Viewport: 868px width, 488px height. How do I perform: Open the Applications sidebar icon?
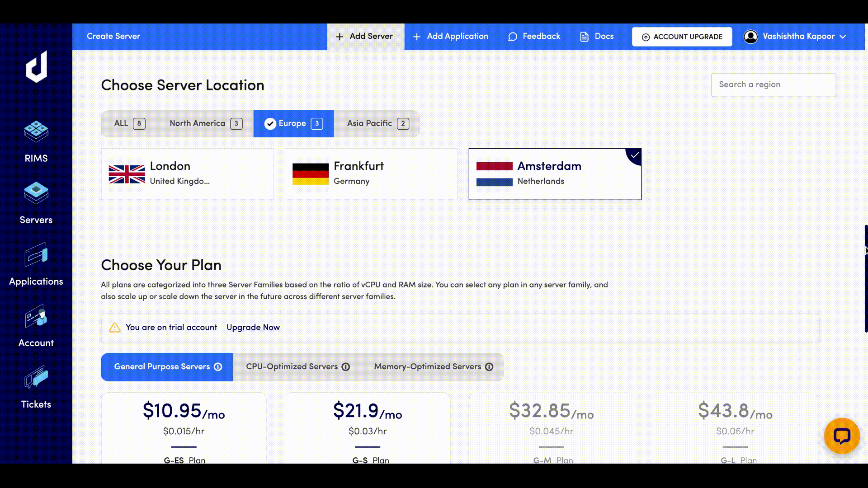tap(36, 255)
